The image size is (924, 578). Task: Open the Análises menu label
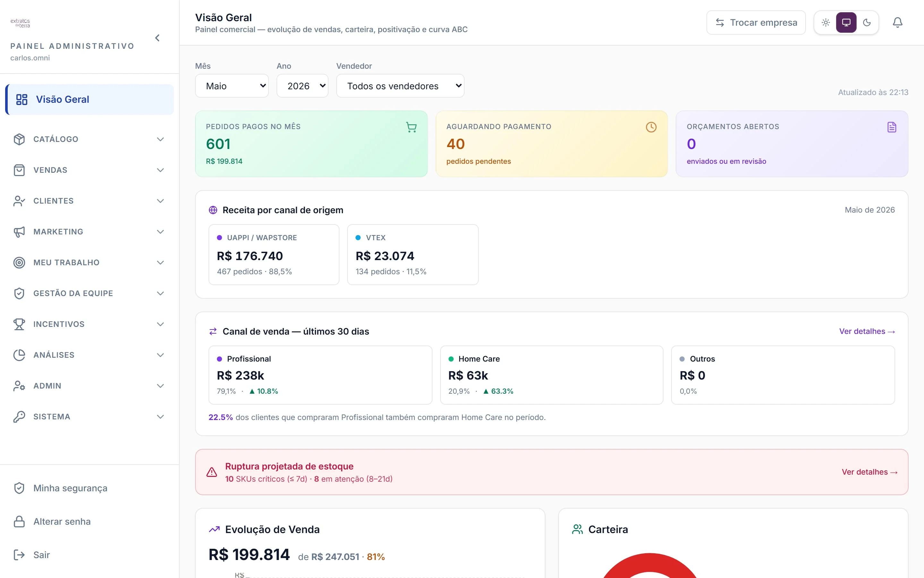pyautogui.click(x=54, y=355)
